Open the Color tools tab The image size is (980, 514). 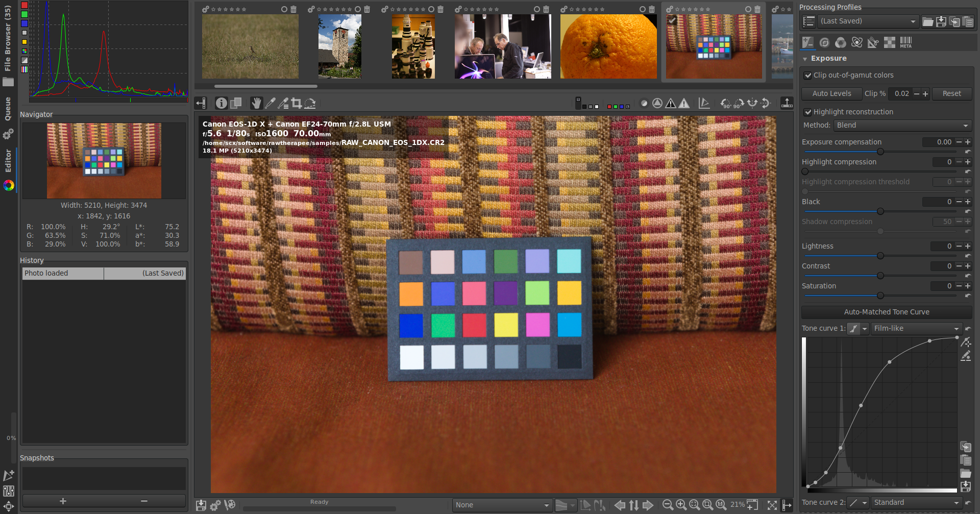tap(841, 43)
